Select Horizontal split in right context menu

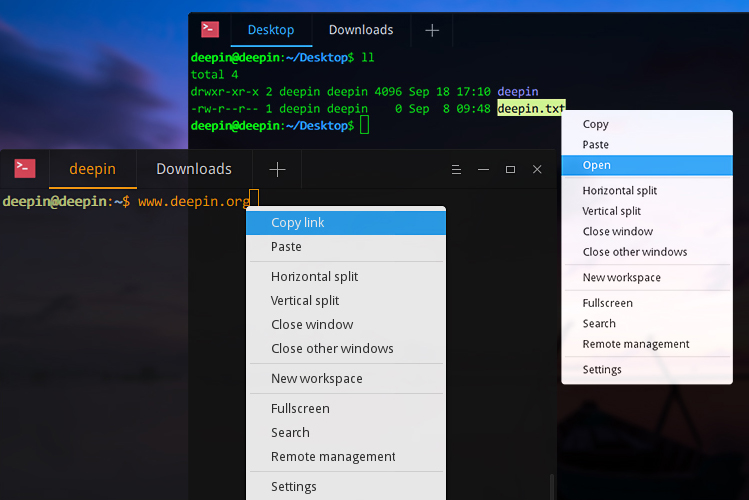(647, 191)
